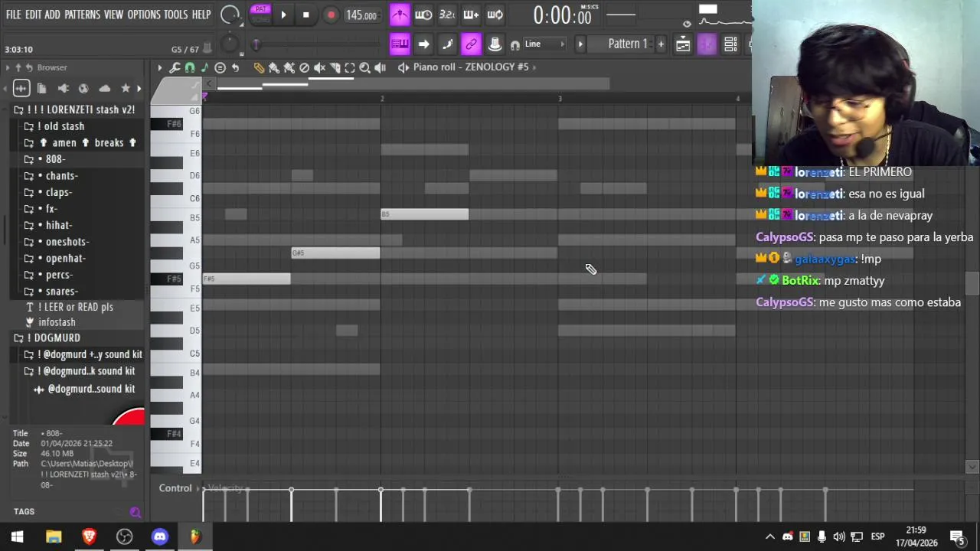This screenshot has width=980, height=551.
Task: Expand the pattern menu arrow before Pattern 1
Action: (580, 44)
